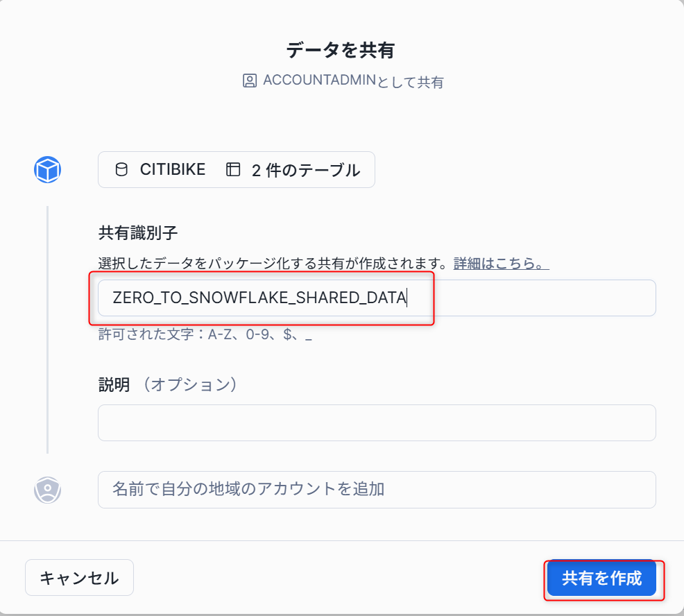
Task: Click the 説明 (オプション) label
Action: point(167,384)
